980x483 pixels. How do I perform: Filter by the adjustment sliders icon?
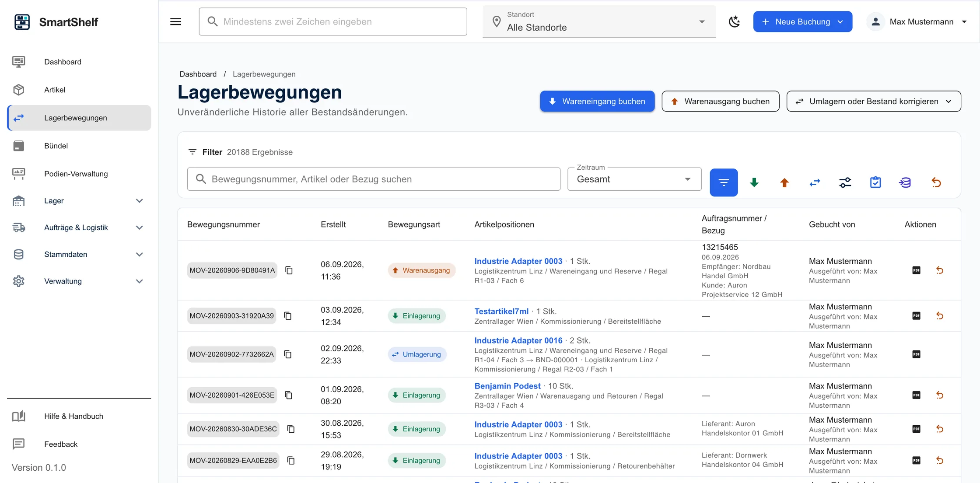(845, 182)
